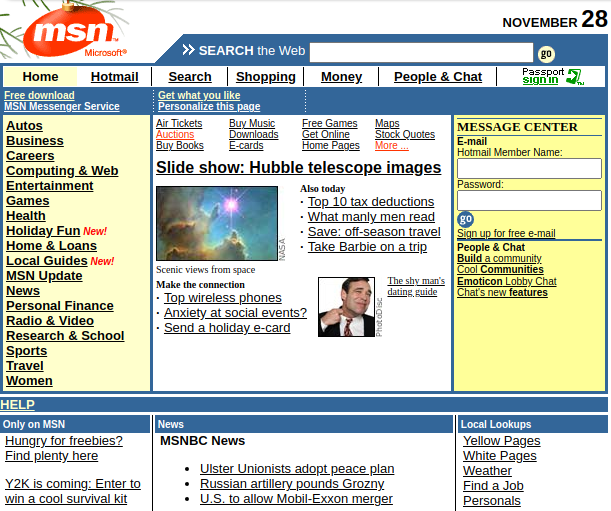Viewport: 611px width, 511px height.
Task: Switch to the Money tab
Action: [341, 77]
